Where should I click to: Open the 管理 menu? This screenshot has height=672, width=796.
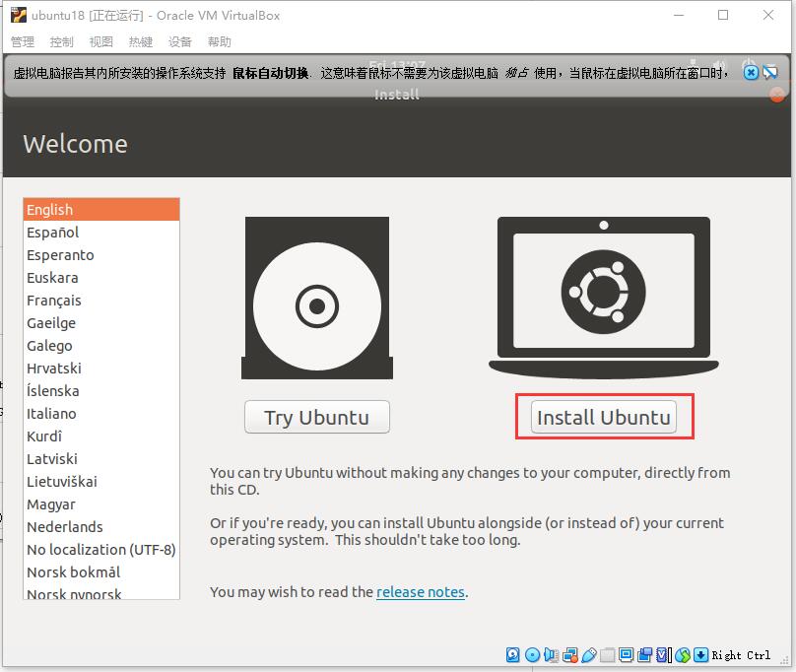pyautogui.click(x=23, y=41)
